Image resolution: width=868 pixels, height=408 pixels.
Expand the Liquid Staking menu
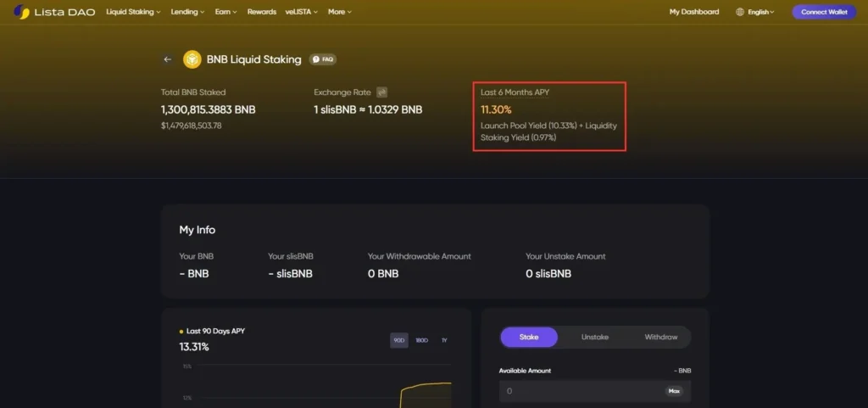point(133,12)
